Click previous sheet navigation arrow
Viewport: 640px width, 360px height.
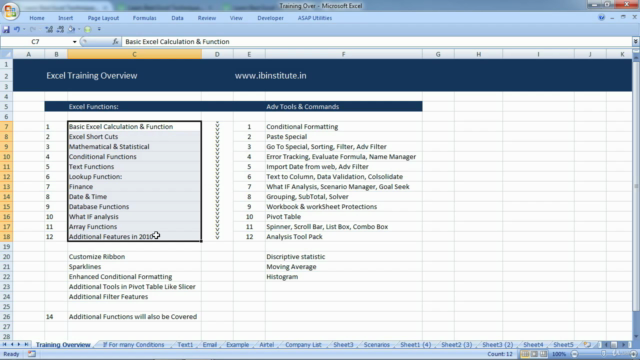(x=12, y=344)
